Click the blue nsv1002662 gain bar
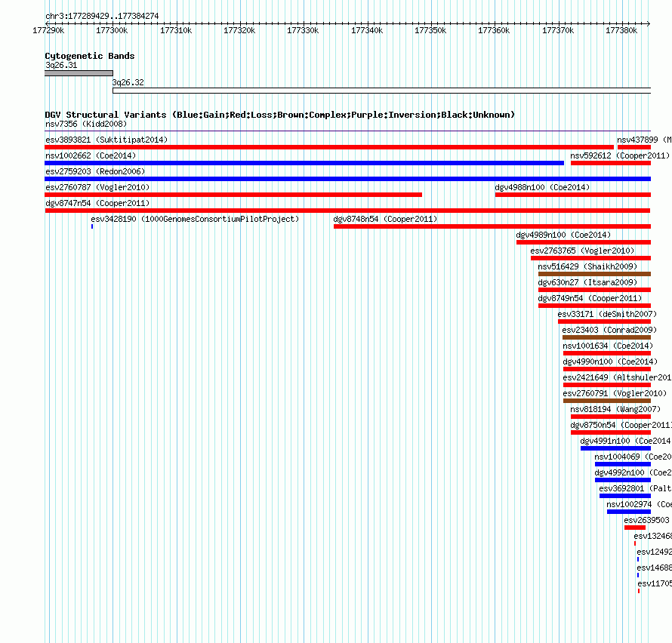 [304, 163]
